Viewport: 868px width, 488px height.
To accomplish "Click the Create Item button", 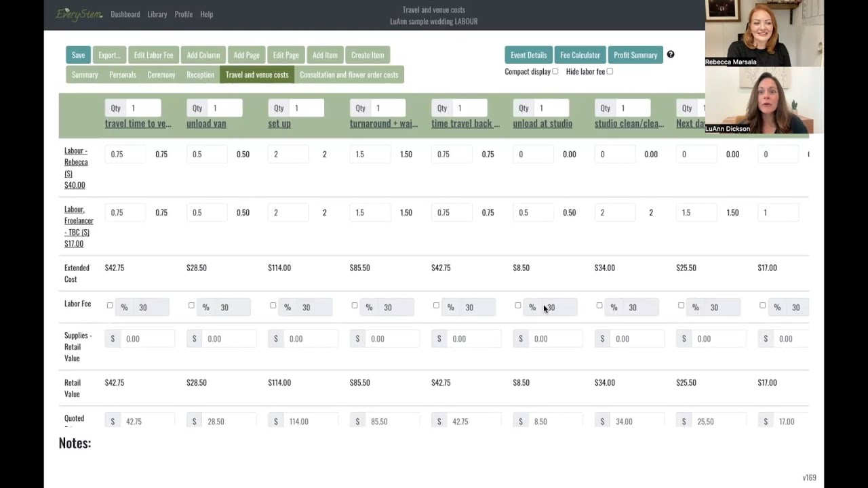I will coord(368,55).
